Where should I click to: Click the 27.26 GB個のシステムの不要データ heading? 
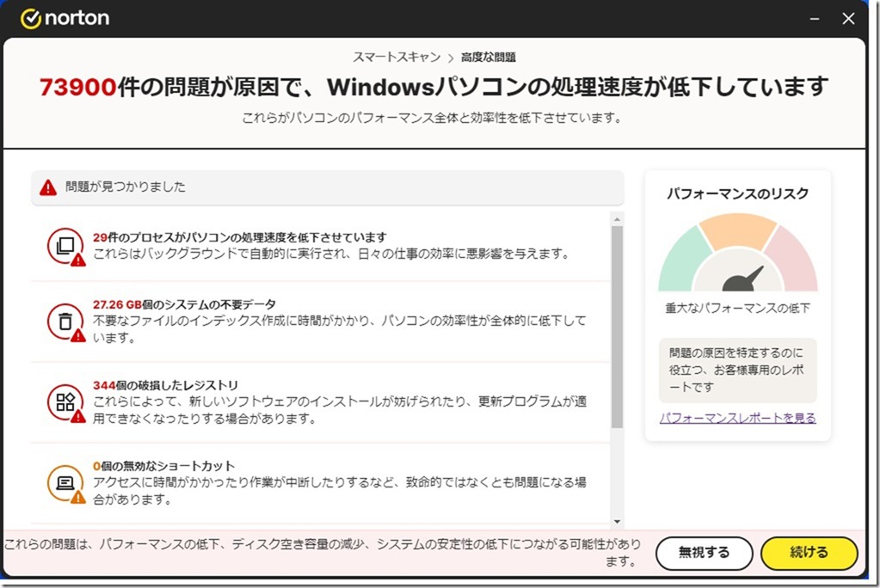184,304
